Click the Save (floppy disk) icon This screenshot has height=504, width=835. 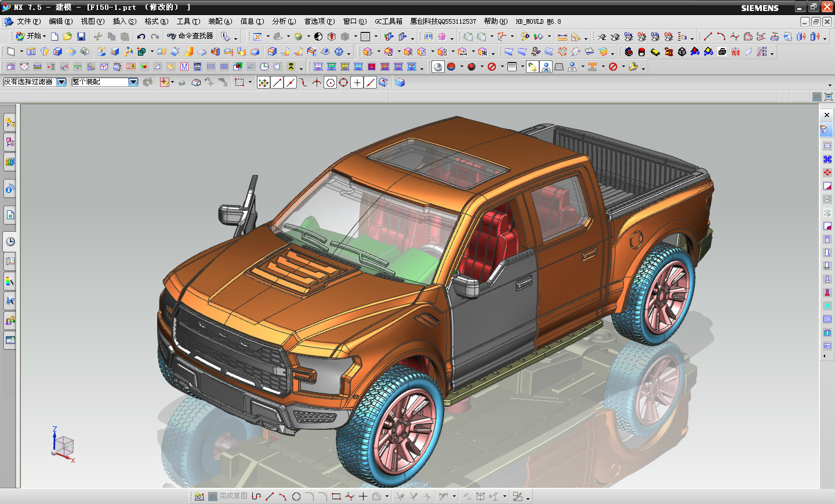81,36
